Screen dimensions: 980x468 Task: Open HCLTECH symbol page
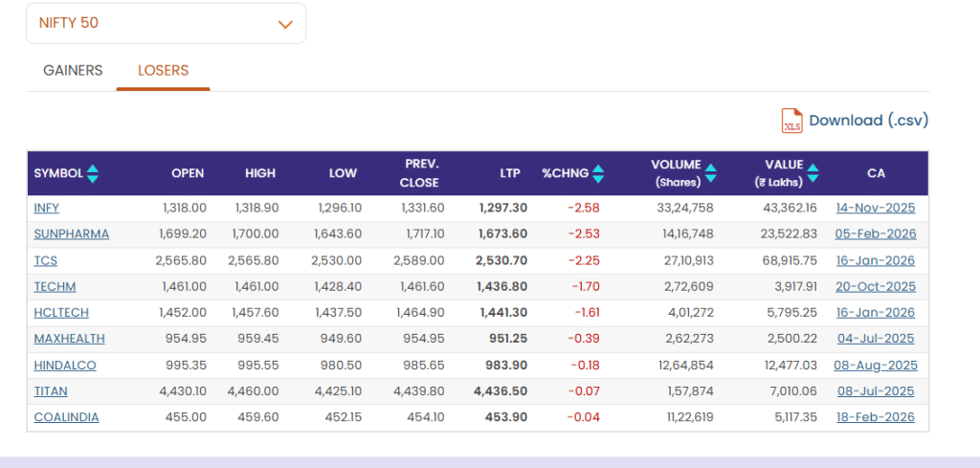pyautogui.click(x=60, y=312)
